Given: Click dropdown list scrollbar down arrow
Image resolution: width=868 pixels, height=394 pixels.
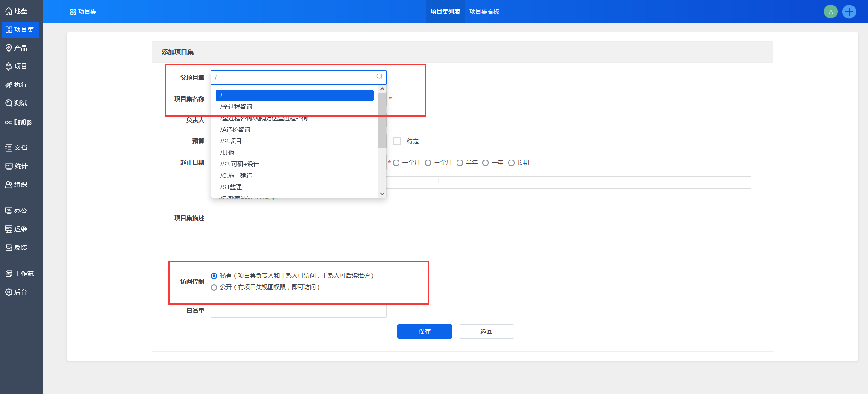Looking at the screenshot, I should click(382, 194).
